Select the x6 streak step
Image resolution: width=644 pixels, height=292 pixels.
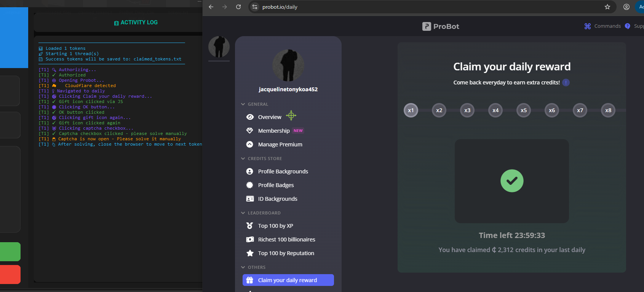(x=552, y=110)
